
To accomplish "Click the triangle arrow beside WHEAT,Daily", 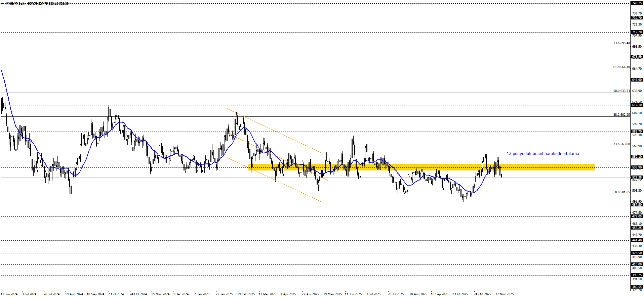I will 3,4.
